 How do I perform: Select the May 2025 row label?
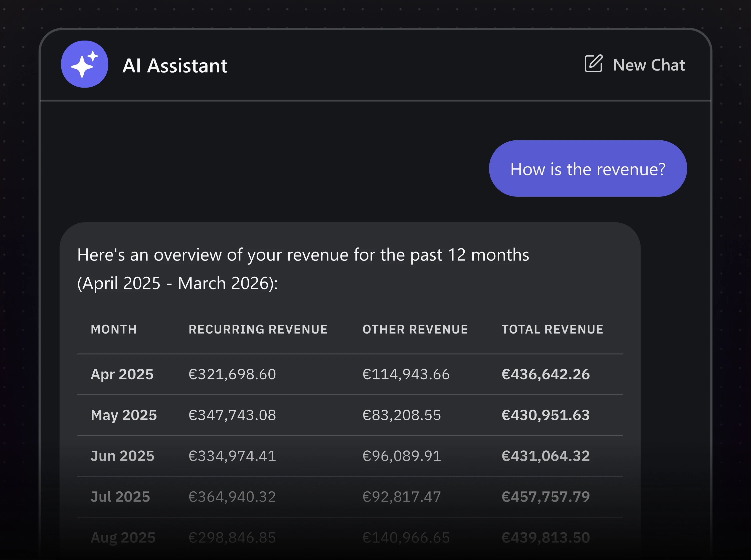tap(124, 415)
